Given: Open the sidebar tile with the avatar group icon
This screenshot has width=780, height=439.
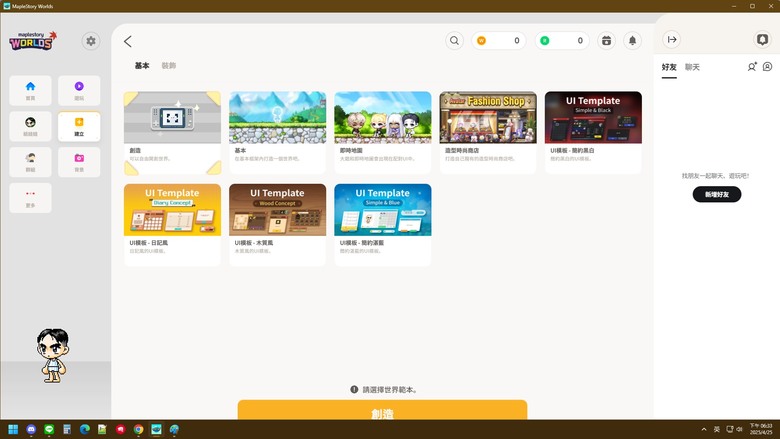Looking at the screenshot, I should 30,162.
